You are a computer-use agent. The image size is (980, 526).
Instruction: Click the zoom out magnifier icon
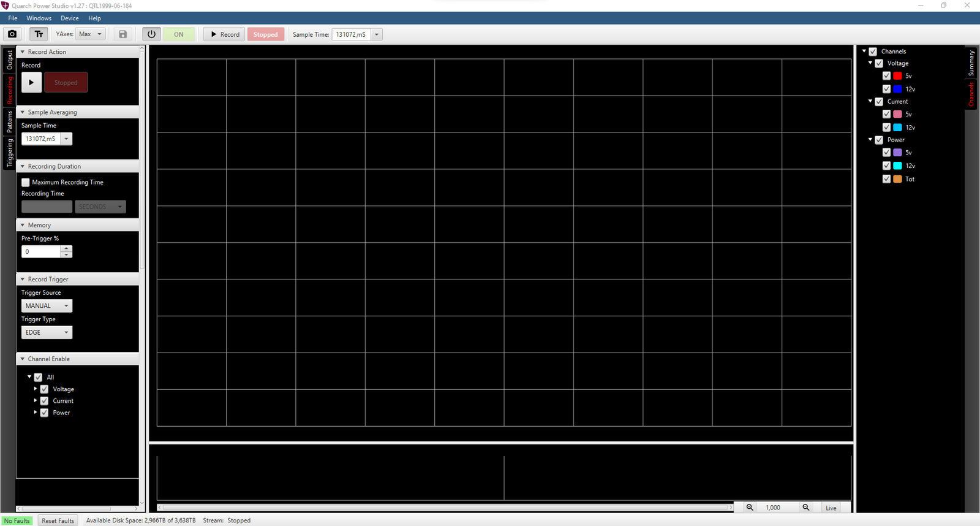click(806, 508)
